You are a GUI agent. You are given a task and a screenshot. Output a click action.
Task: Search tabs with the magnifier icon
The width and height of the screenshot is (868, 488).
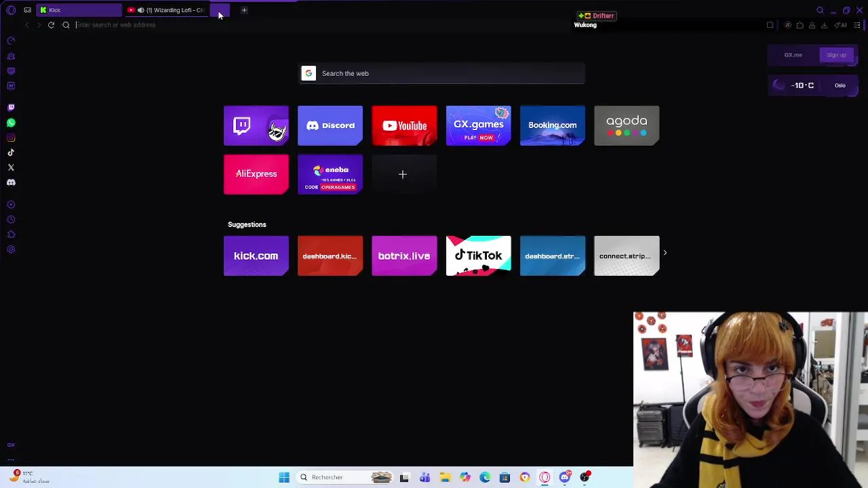click(x=820, y=10)
